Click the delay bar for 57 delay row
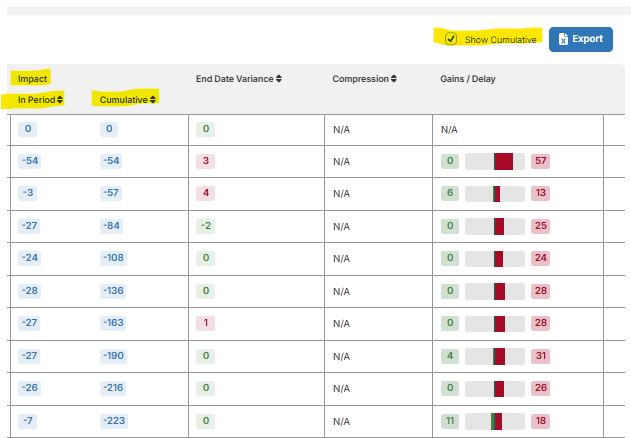This screenshot has height=438, width=631. [x=495, y=161]
